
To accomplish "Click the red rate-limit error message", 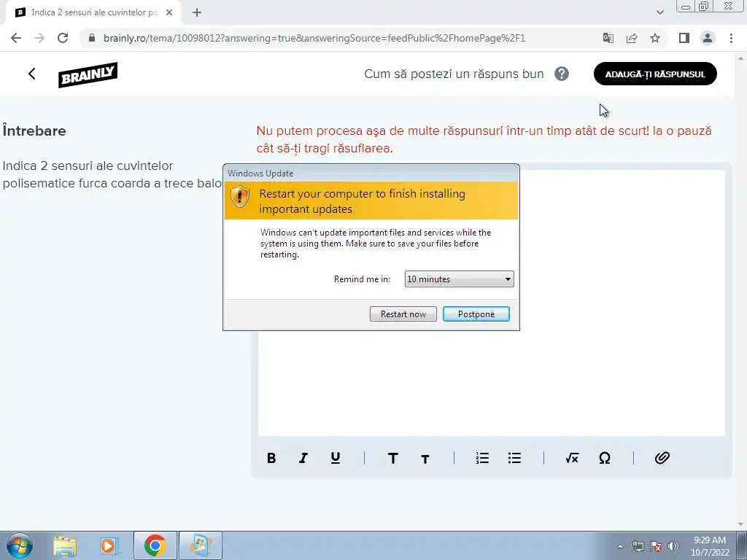I will click(484, 139).
